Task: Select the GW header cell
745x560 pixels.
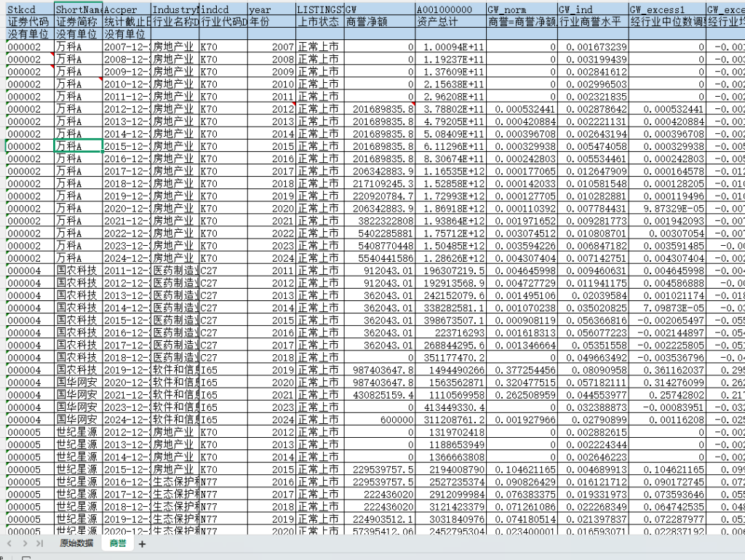Action: pyautogui.click(x=380, y=9)
